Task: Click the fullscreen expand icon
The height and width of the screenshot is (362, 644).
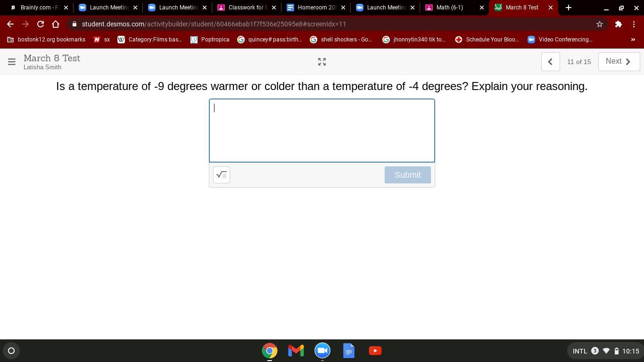Action: (x=322, y=62)
